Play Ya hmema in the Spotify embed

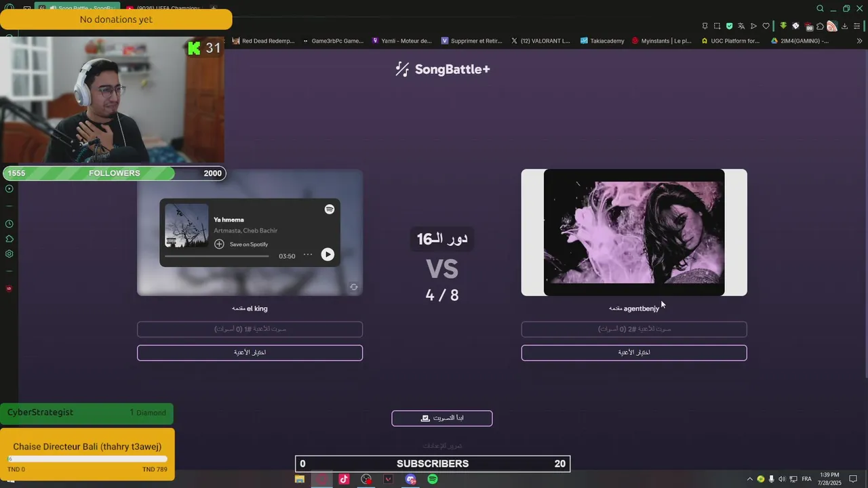[328, 254]
